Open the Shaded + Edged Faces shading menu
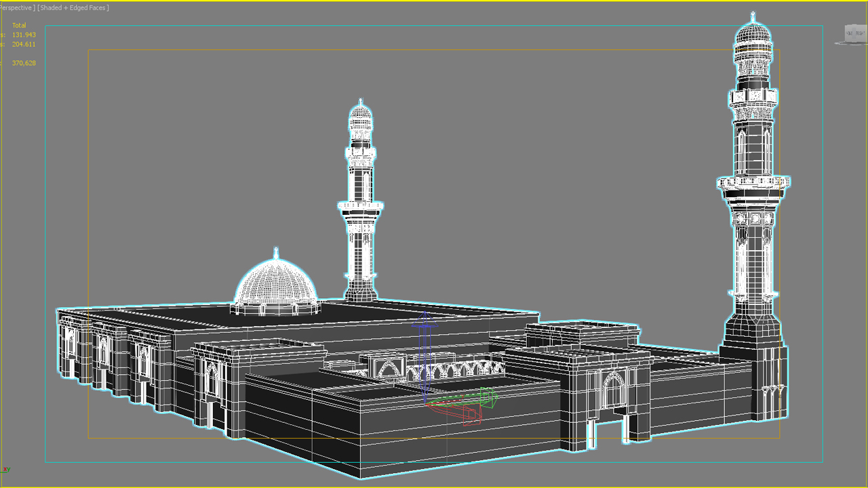The image size is (868, 488). [71, 7]
